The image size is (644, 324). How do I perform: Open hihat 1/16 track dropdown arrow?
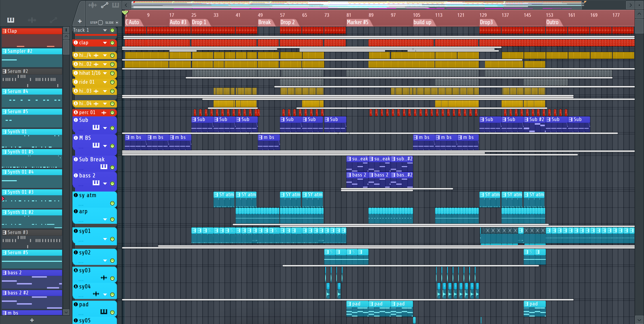coord(105,73)
